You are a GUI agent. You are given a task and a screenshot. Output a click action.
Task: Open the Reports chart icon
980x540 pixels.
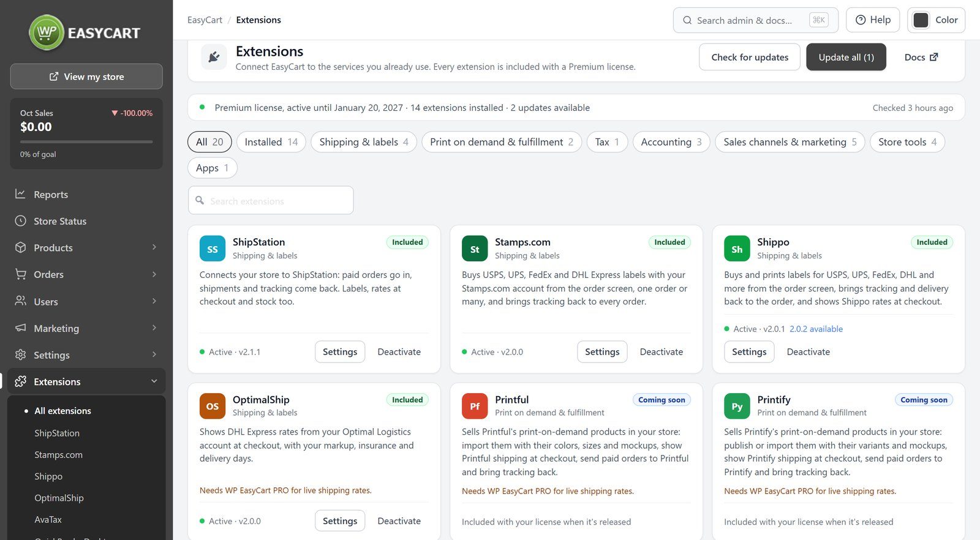click(x=21, y=194)
